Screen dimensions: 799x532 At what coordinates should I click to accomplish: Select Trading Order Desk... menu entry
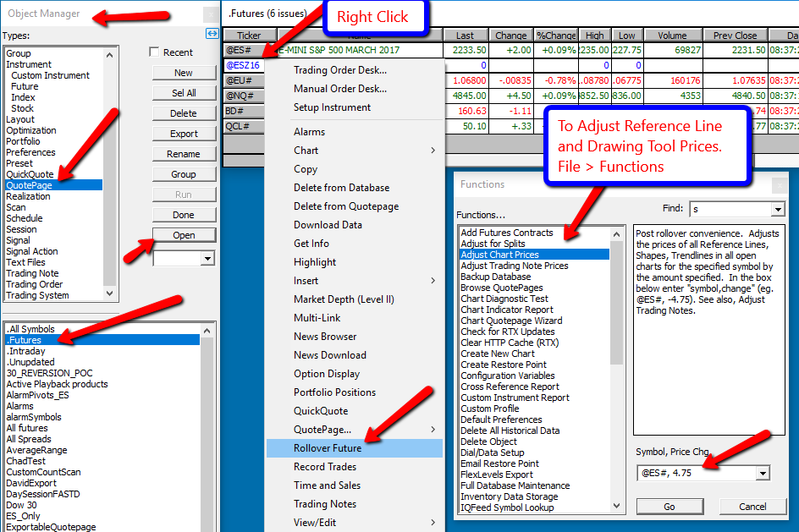click(339, 70)
